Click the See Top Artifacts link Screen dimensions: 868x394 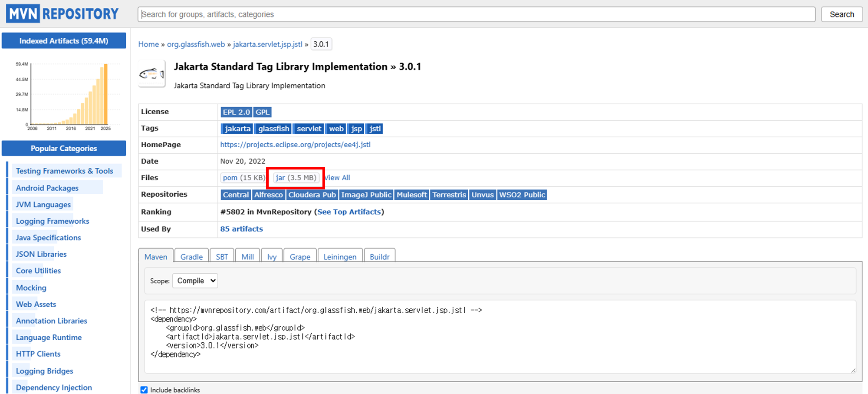(349, 212)
